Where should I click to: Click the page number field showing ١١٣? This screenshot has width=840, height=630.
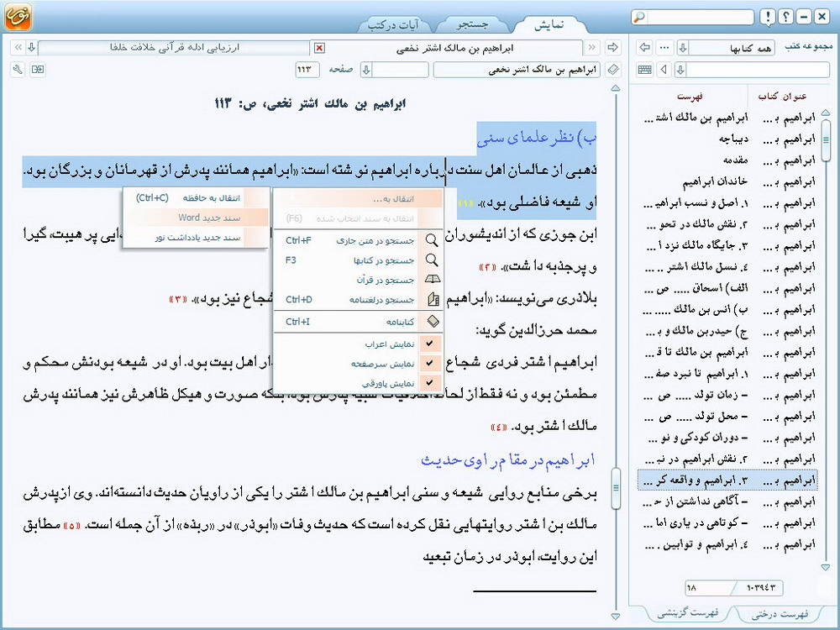(x=309, y=70)
